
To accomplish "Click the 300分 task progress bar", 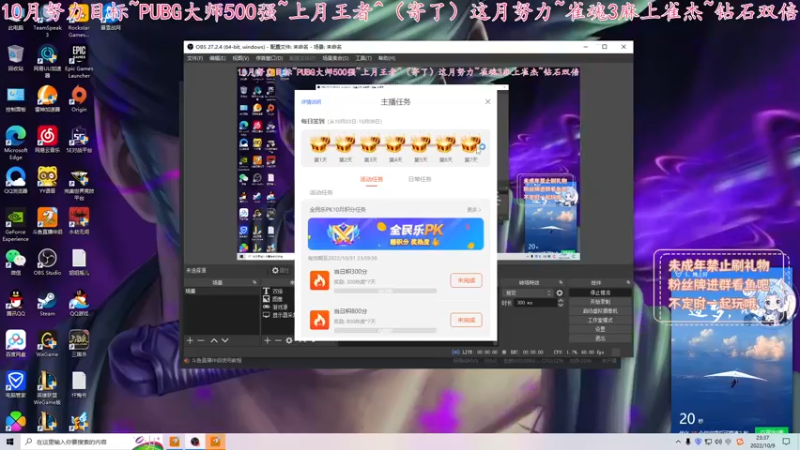I will tap(385, 291).
